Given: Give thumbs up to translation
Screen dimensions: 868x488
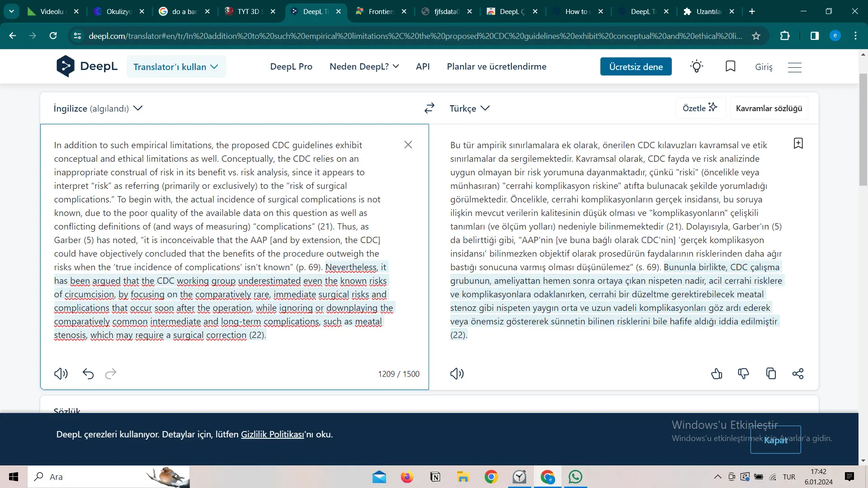Looking at the screenshot, I should (x=717, y=374).
